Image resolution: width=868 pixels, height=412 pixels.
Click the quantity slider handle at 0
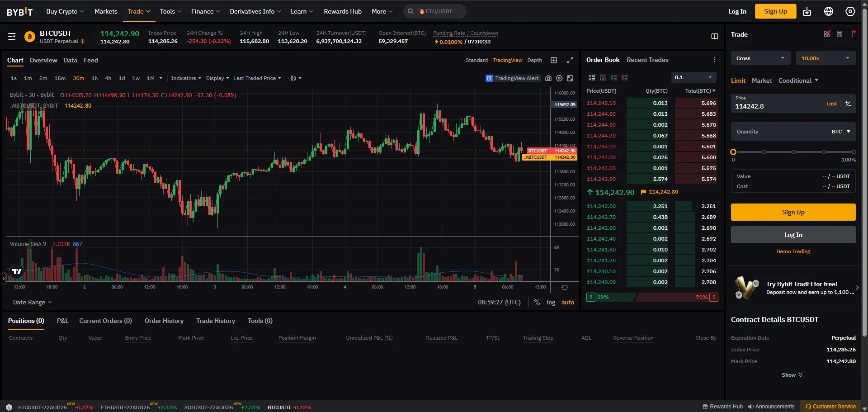pos(733,152)
